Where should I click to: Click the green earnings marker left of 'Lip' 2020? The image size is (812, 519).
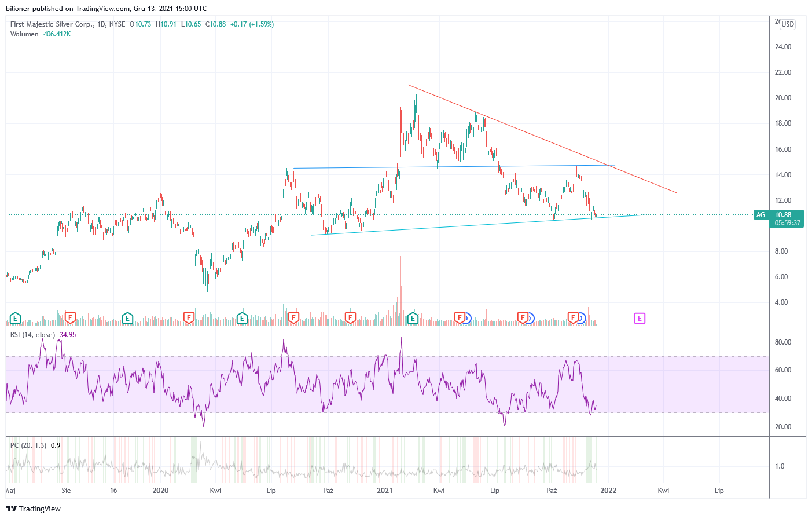[x=242, y=318]
